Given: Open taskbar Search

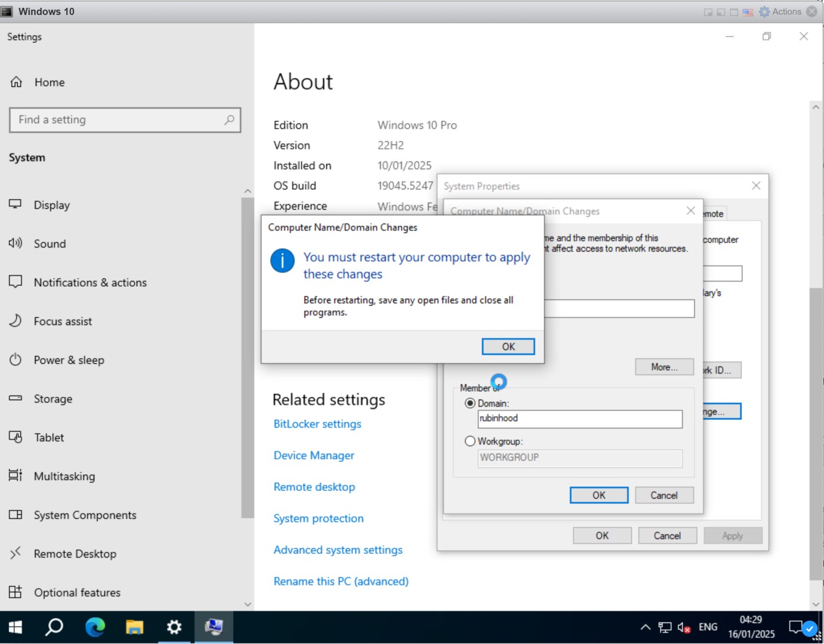Looking at the screenshot, I should (x=55, y=627).
